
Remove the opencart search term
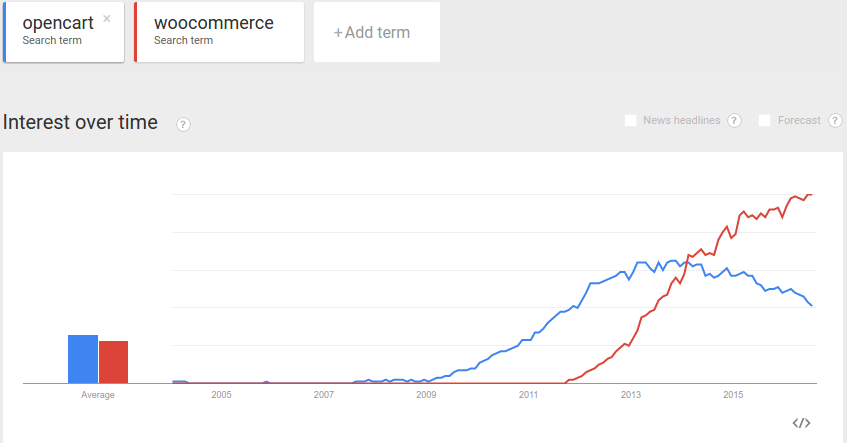(107, 18)
